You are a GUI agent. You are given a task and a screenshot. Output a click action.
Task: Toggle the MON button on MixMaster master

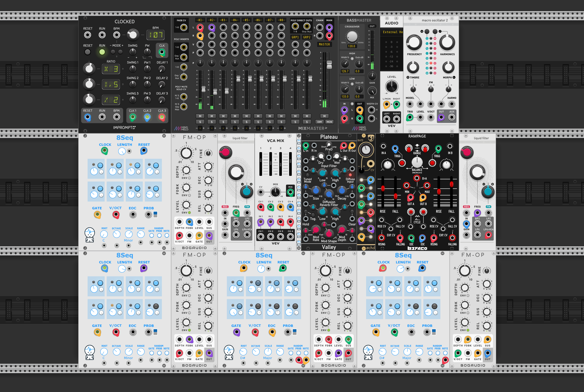coord(329,122)
